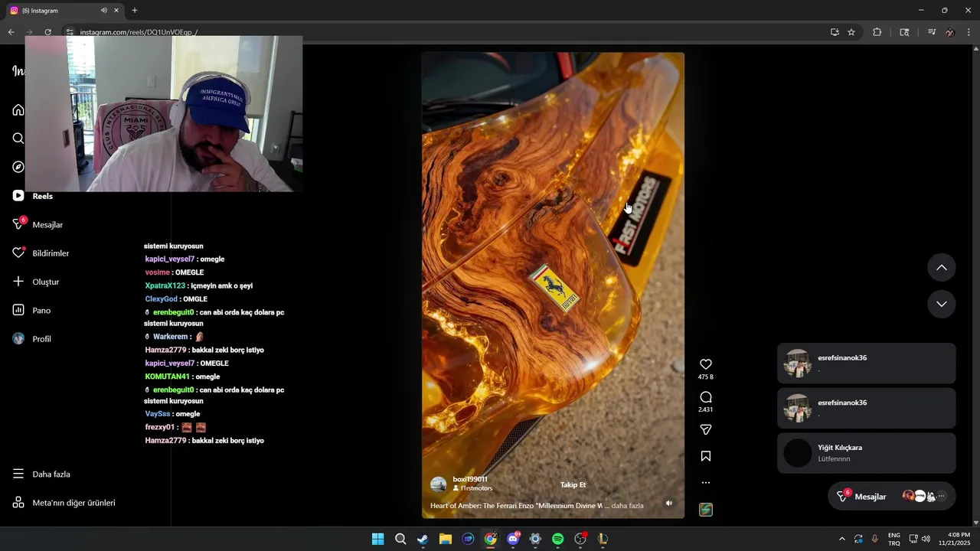The image size is (980, 551).
Task: Click boxi199011's profile avatar on the reel
Action: point(439,484)
